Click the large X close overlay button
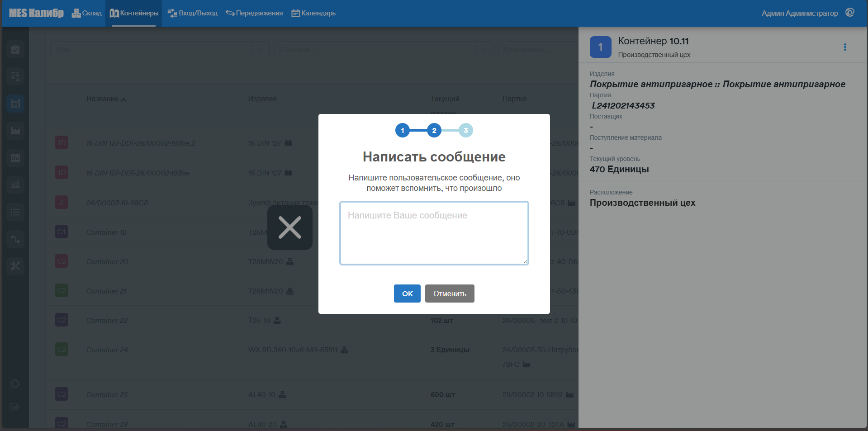 tap(290, 227)
